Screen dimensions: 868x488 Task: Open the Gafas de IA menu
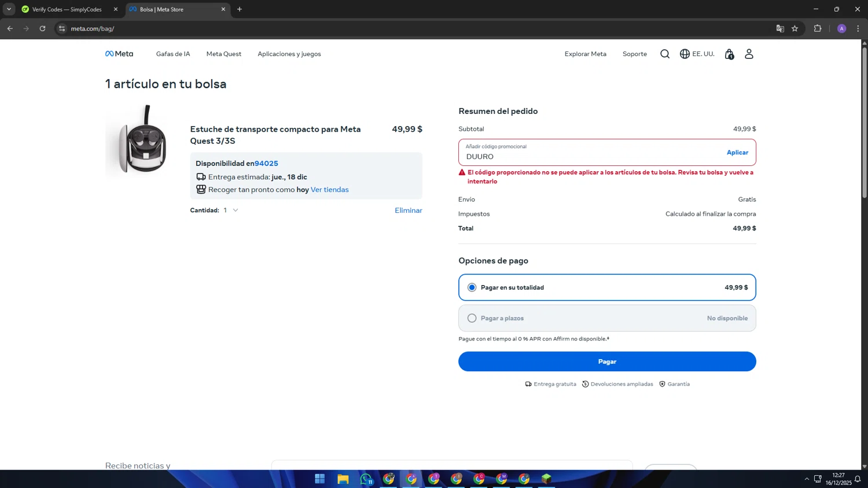(173, 54)
